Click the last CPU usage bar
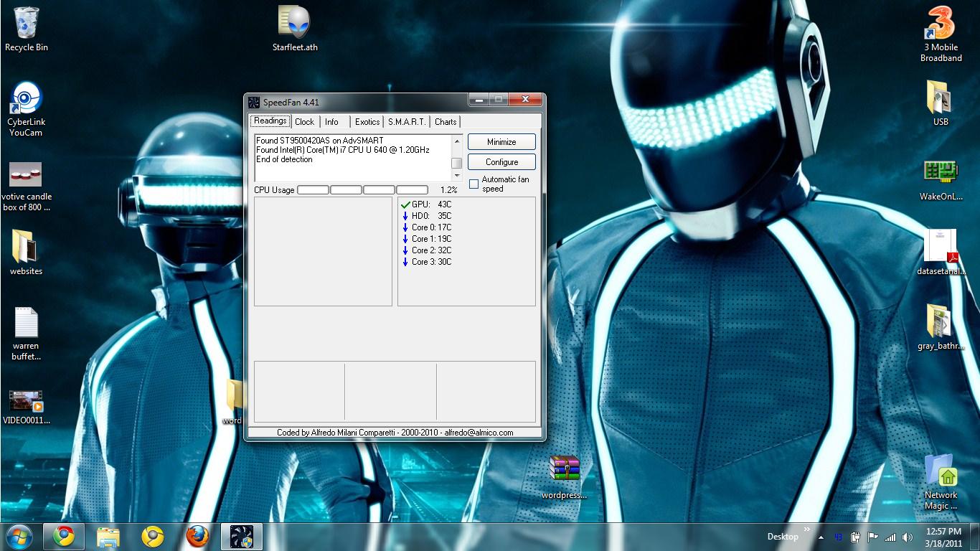The width and height of the screenshot is (980, 551). (412, 190)
